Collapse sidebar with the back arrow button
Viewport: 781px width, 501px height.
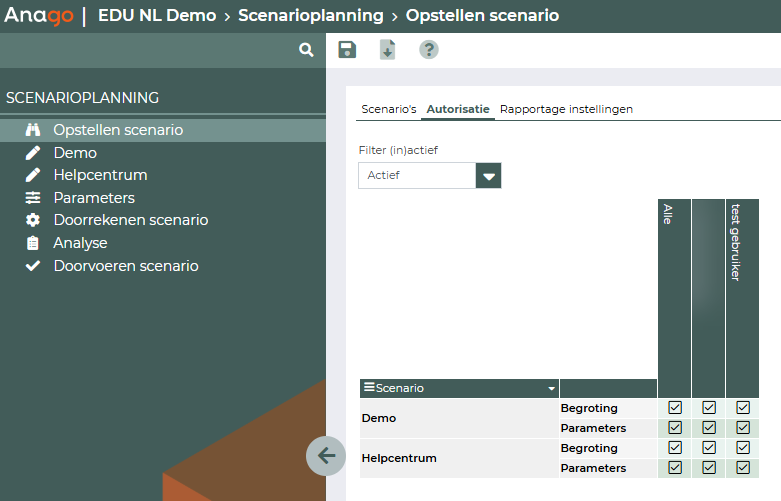(x=326, y=456)
